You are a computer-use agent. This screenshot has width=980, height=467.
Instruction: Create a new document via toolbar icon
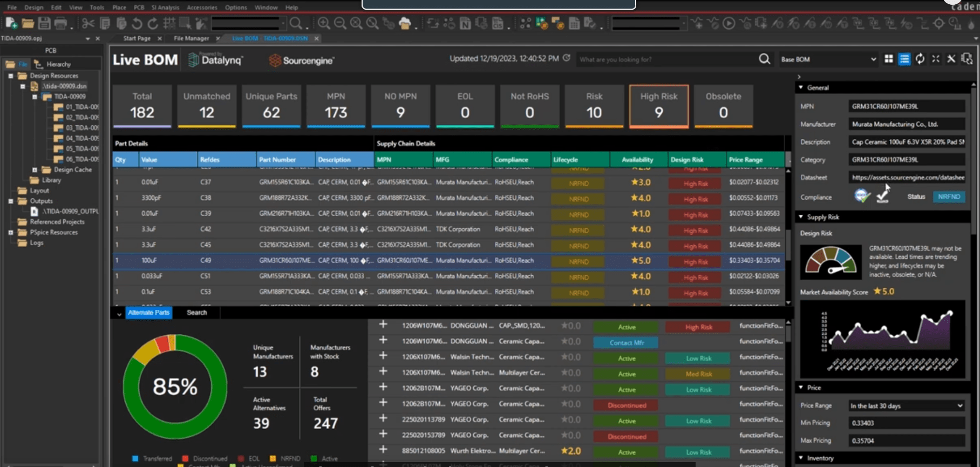11,23
